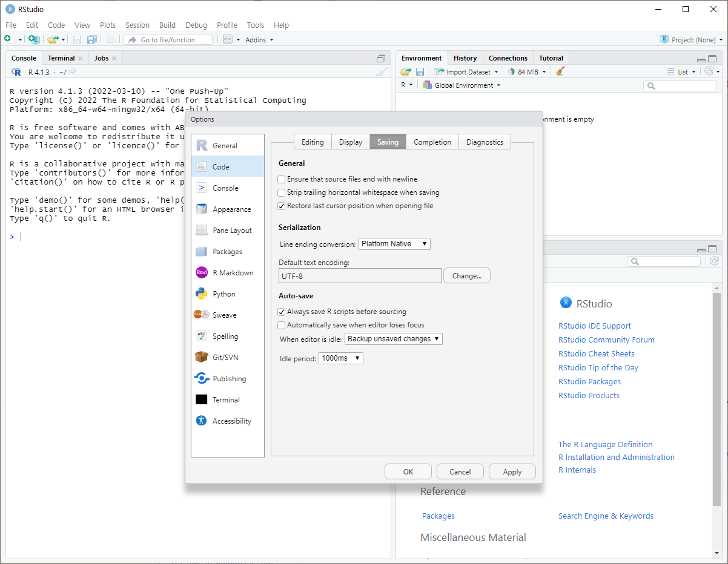Open the List view dropdown in Environment pane
Viewport: 728px width, 564px height.
[681, 71]
